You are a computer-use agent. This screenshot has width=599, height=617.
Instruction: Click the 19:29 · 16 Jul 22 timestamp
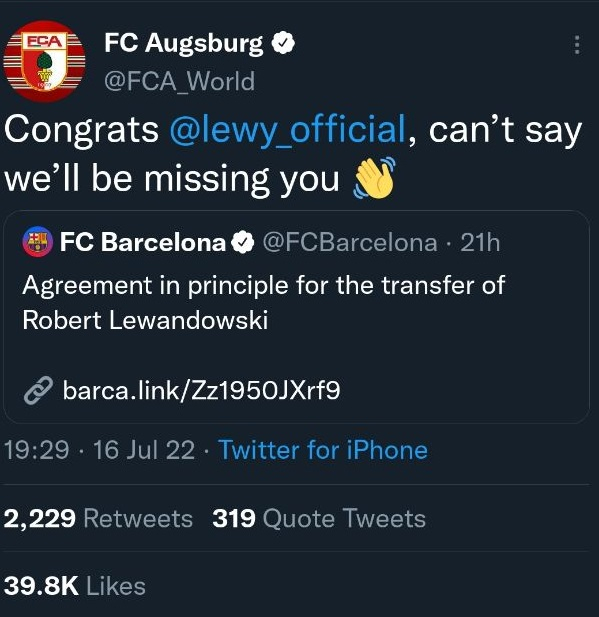click(x=99, y=449)
